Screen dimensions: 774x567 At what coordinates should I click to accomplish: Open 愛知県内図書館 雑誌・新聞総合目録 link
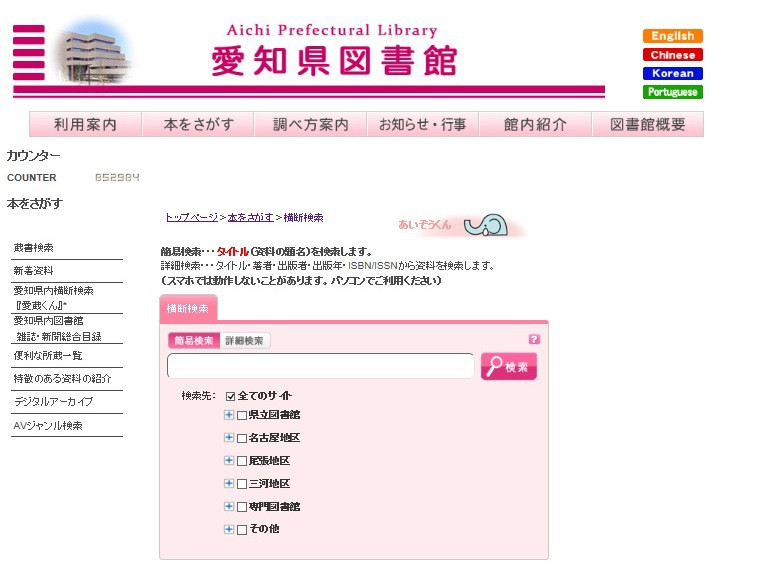click(57, 329)
